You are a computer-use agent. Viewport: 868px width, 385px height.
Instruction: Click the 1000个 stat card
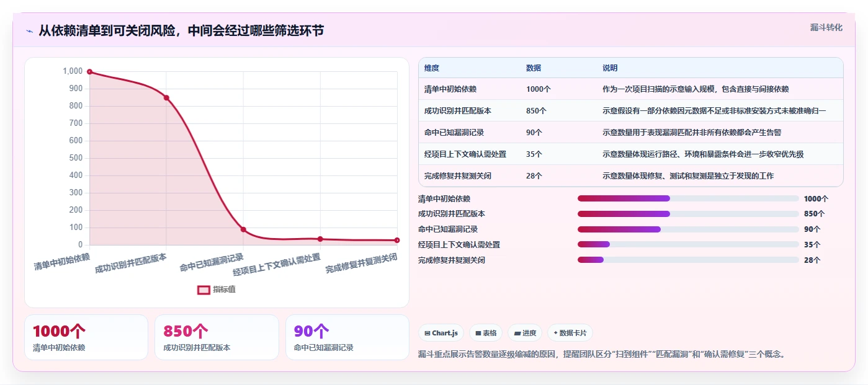86,337
